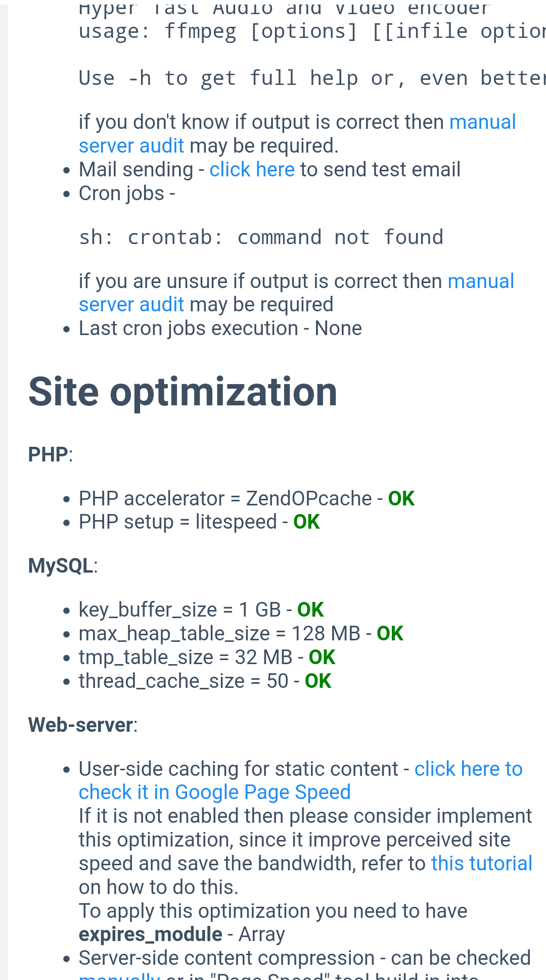Viewport: 546px width, 980px height.
Task: Click OK status beside thread_cache_size
Action: click(318, 681)
